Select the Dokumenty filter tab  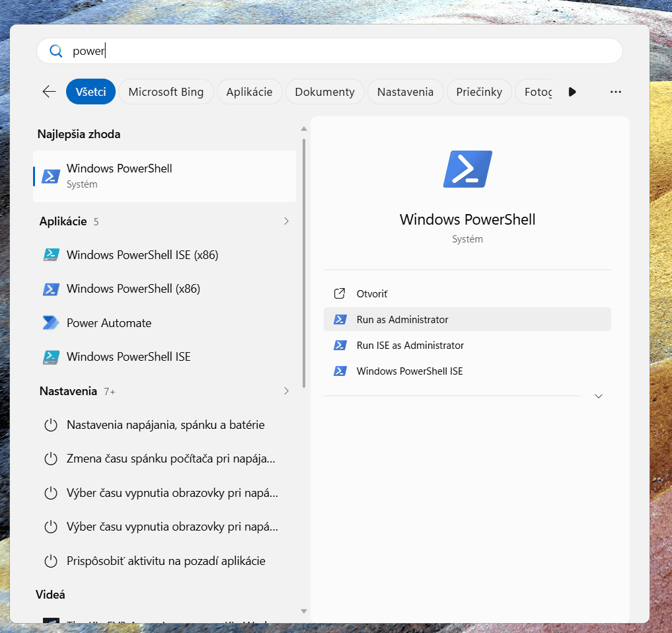click(x=324, y=92)
